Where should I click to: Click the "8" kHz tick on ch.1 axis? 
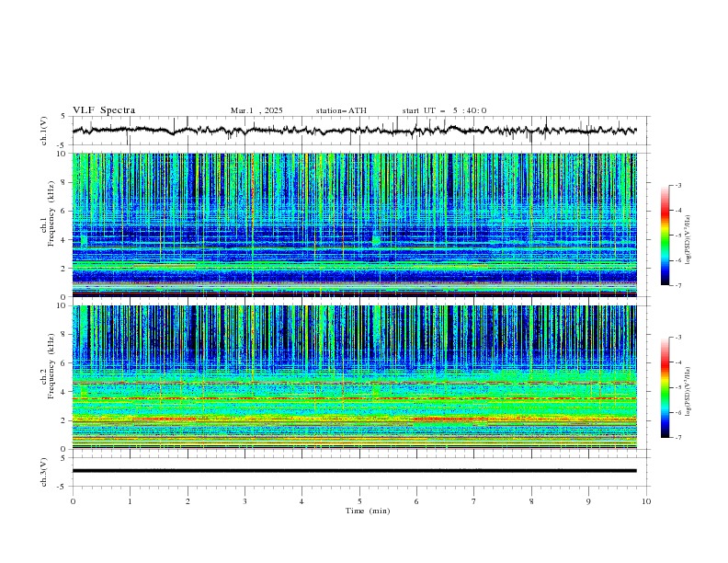(64, 182)
